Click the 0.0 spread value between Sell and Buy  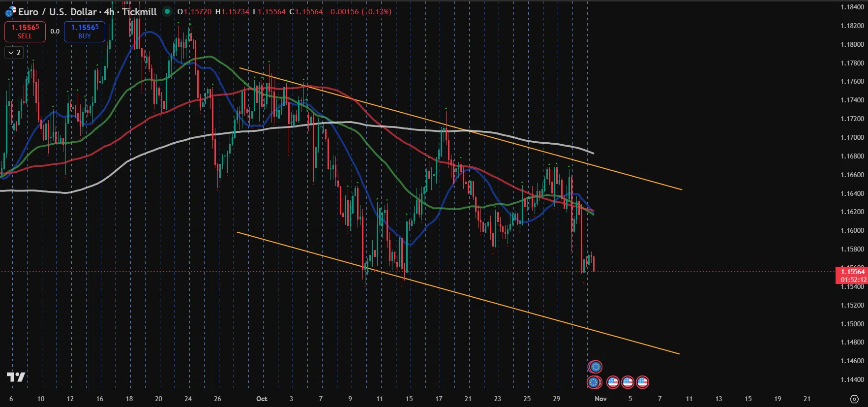[x=55, y=31]
